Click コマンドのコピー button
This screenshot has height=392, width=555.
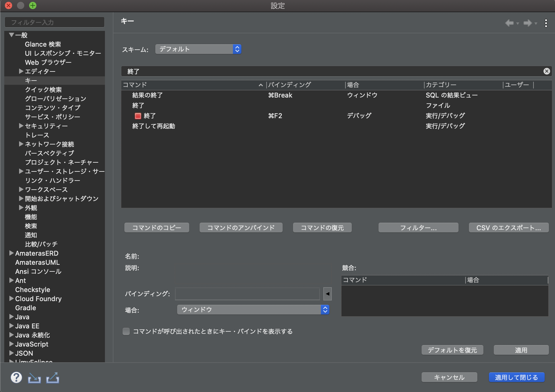pos(157,228)
